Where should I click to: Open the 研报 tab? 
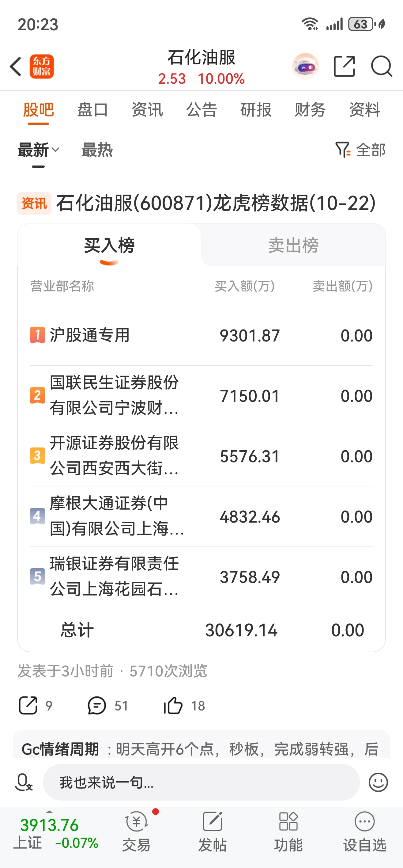tap(255, 109)
